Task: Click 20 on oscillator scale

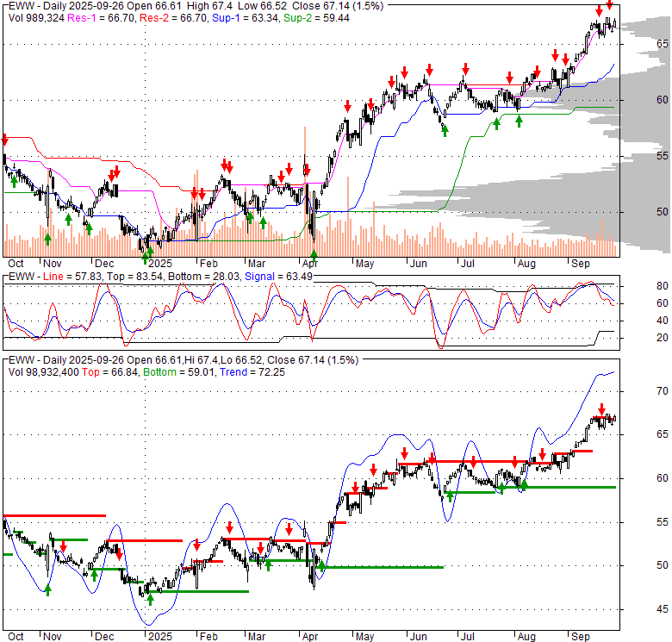Action: click(663, 338)
